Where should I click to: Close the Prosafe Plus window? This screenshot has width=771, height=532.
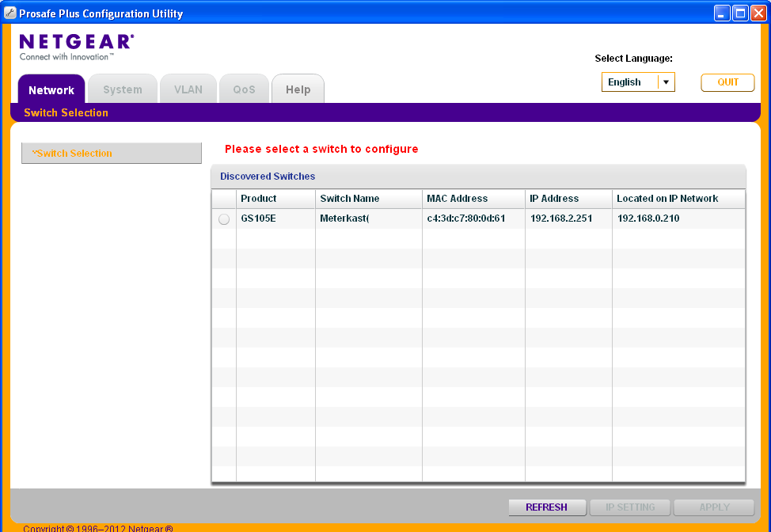point(758,13)
